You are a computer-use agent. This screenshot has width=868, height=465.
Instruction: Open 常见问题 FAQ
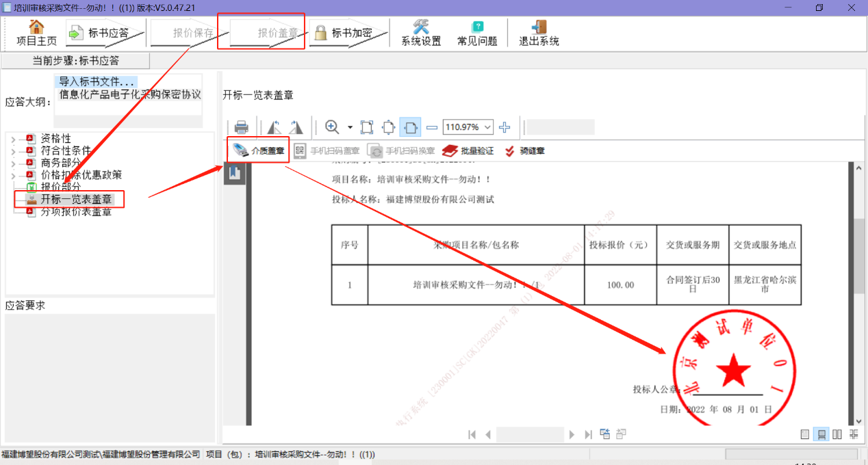[x=477, y=33]
